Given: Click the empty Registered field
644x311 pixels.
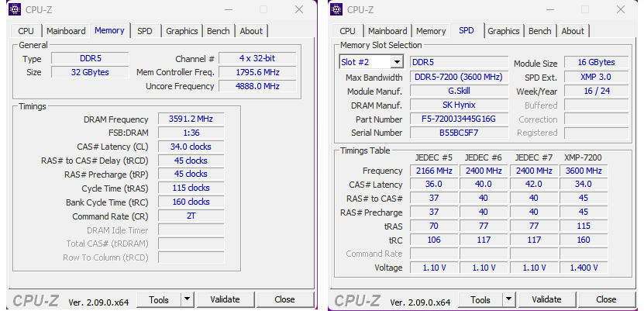Looking at the screenshot, I should [597, 133].
